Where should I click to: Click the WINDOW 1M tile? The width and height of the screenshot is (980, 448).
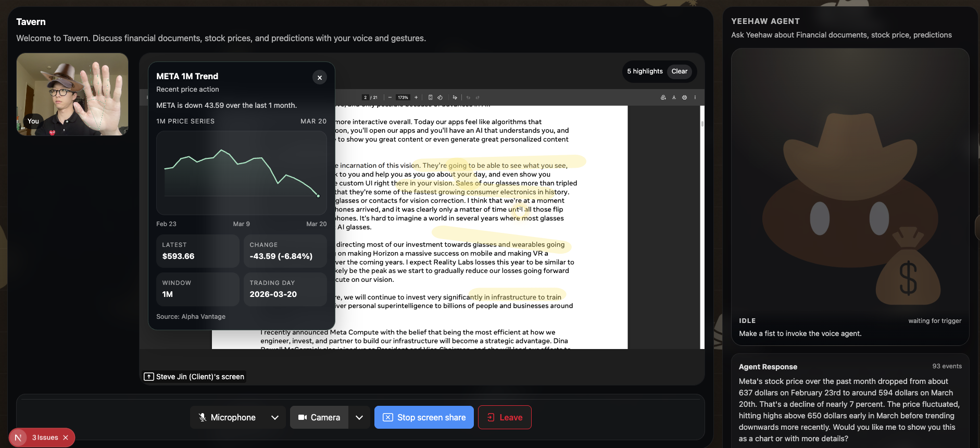[x=198, y=289]
